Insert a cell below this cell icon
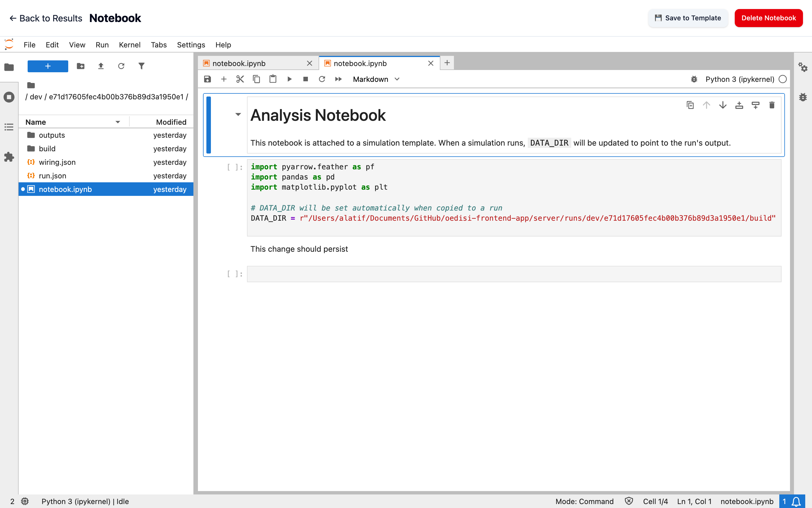812x508 pixels. tap(755, 105)
